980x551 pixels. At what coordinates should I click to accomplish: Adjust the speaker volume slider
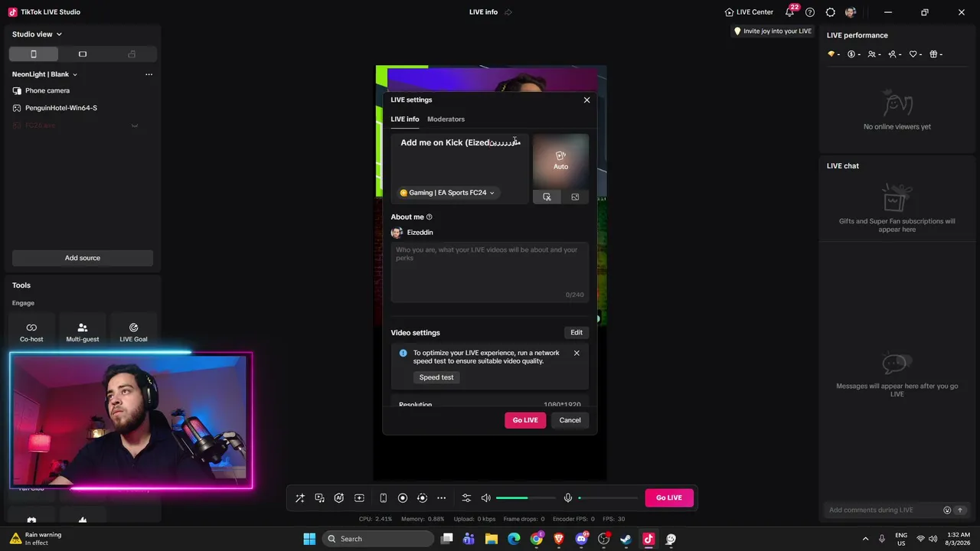click(526, 498)
